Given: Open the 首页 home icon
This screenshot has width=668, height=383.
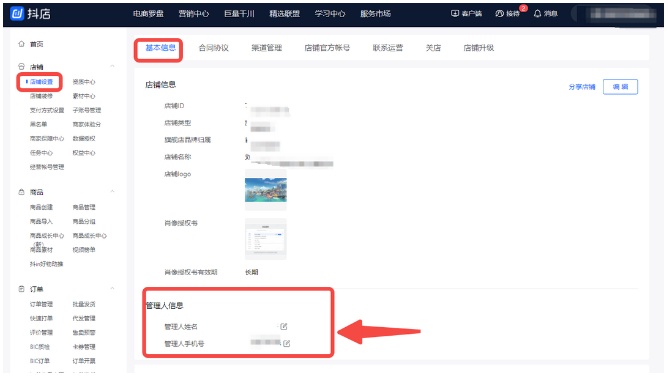Looking at the screenshot, I should [21, 44].
